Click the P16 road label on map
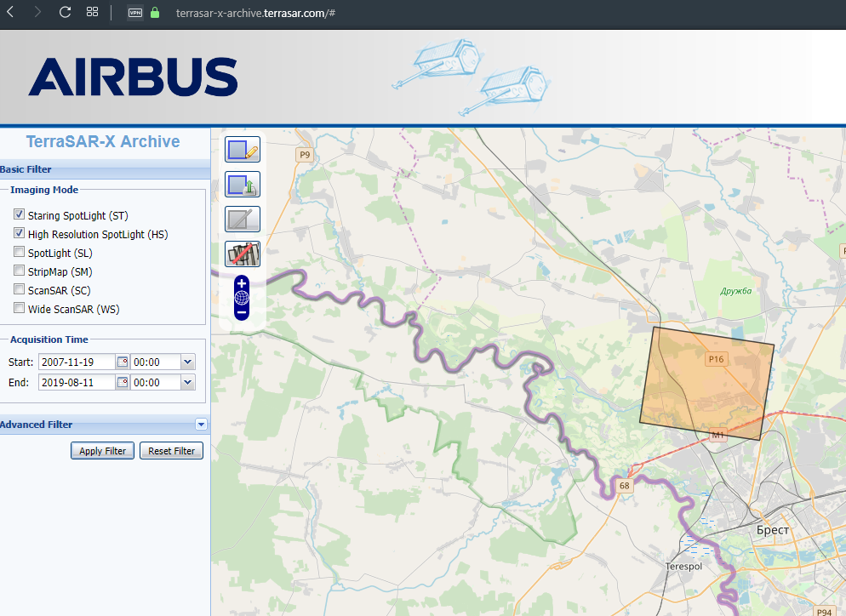This screenshot has width=846, height=616. [717, 359]
